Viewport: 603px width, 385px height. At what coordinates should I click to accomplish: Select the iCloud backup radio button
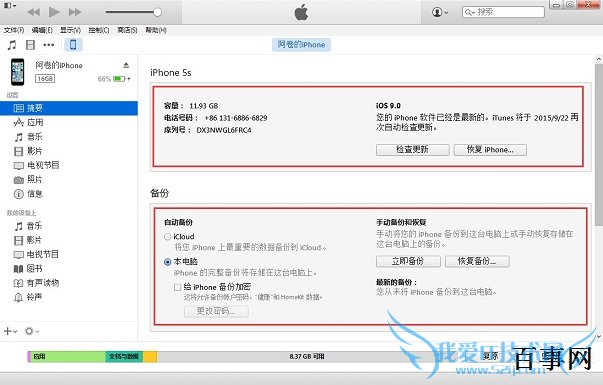[x=167, y=237]
